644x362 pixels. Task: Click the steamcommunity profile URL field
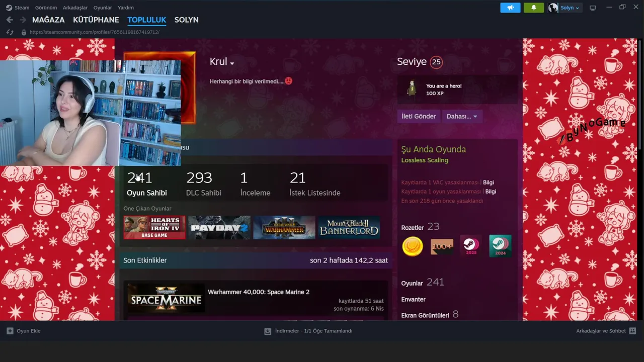(x=94, y=32)
